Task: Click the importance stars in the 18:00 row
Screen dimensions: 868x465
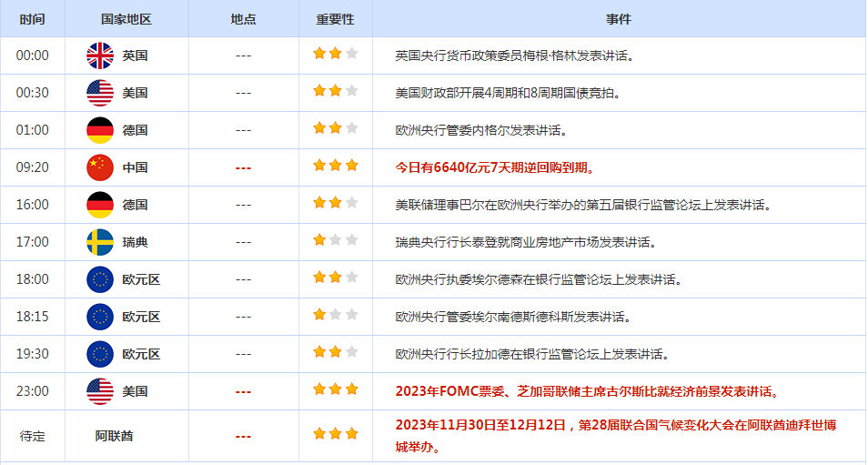Action: pyautogui.click(x=336, y=278)
